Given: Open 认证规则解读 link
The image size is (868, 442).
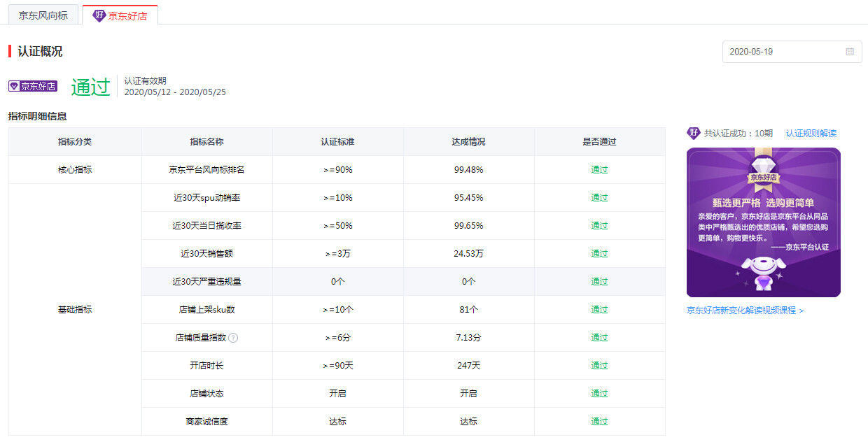Looking at the screenshot, I should point(811,134).
